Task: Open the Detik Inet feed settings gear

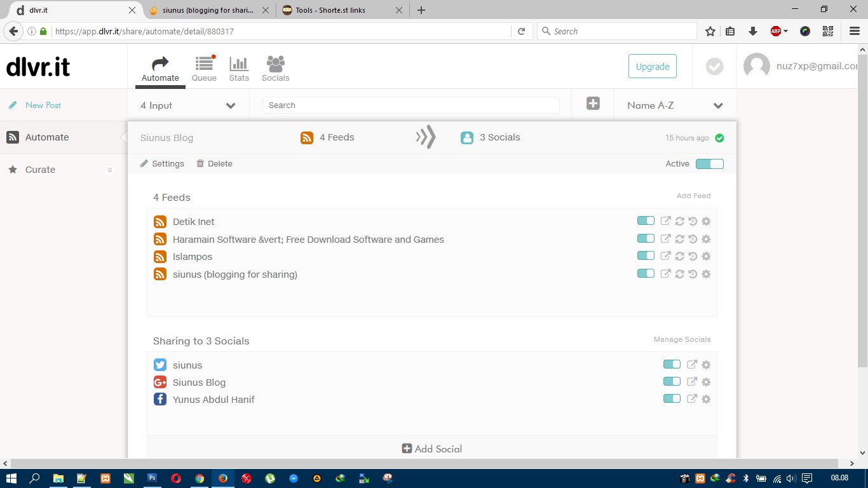Action: (706, 221)
